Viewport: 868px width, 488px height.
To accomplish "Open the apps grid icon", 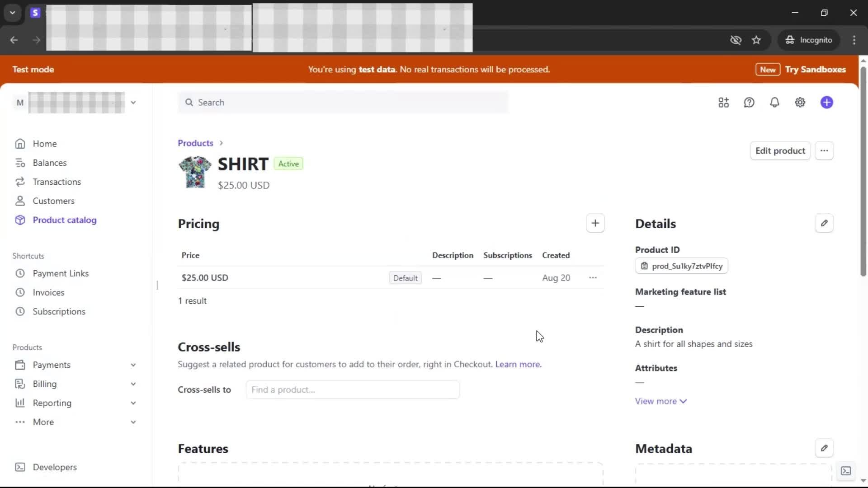I will pos(723,103).
